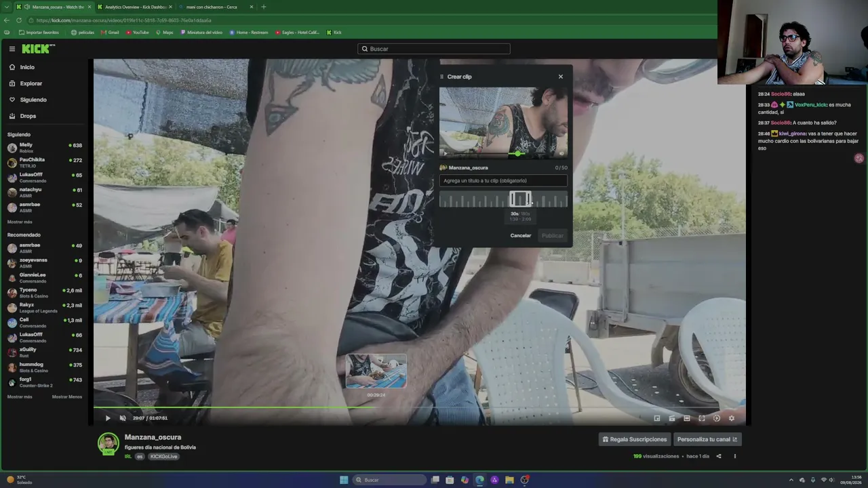Expand followed list with Mostrar más
This screenshot has width=868, height=488.
pos(20,222)
